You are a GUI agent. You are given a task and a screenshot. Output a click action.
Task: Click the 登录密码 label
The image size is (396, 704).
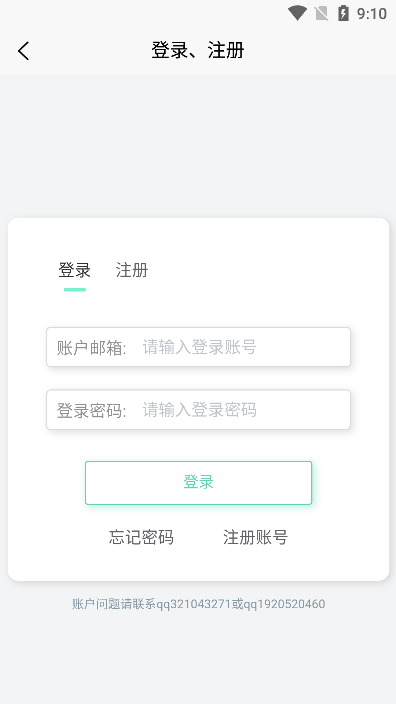(91, 410)
